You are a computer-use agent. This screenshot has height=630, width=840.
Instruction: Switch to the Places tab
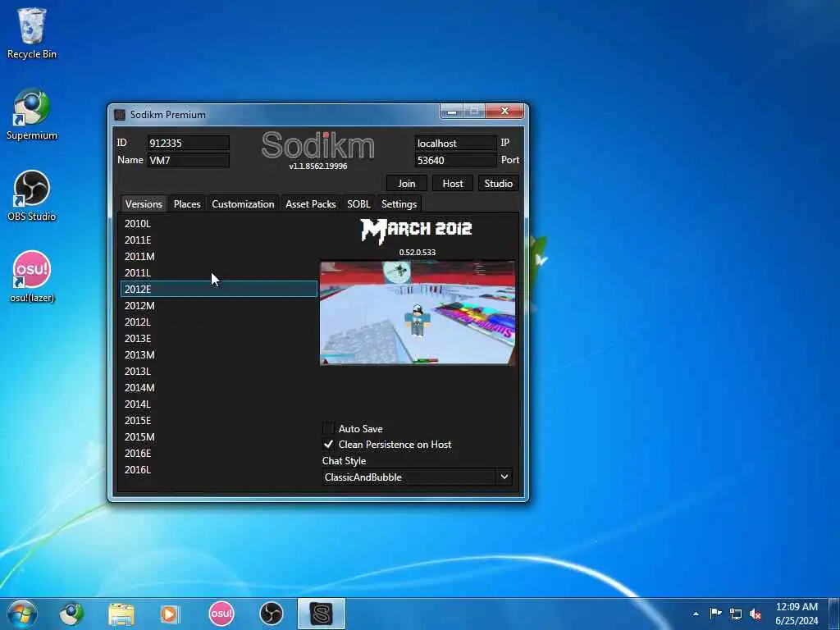point(187,204)
